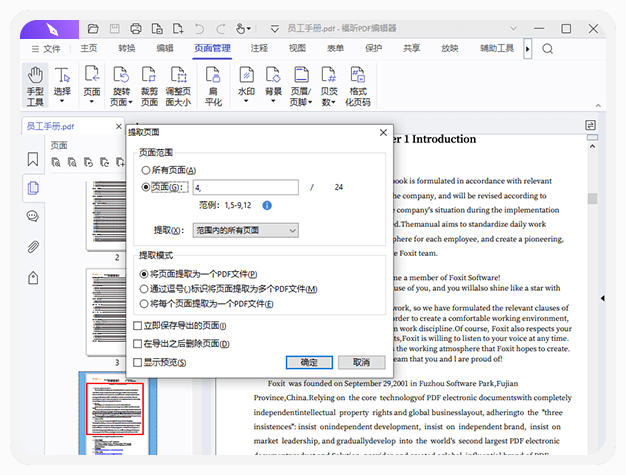Select the 页面 range radio option
Image resolution: width=626 pixels, height=475 pixels.
pyautogui.click(x=164, y=187)
